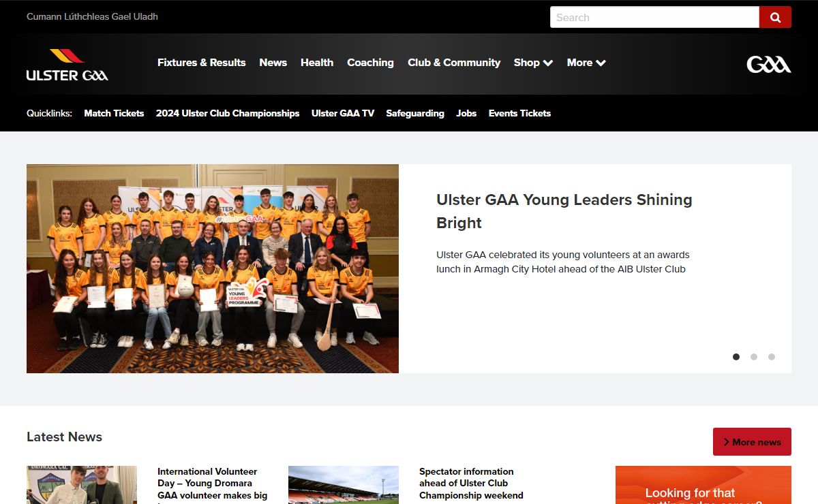Select the first carousel slide dot

736,357
